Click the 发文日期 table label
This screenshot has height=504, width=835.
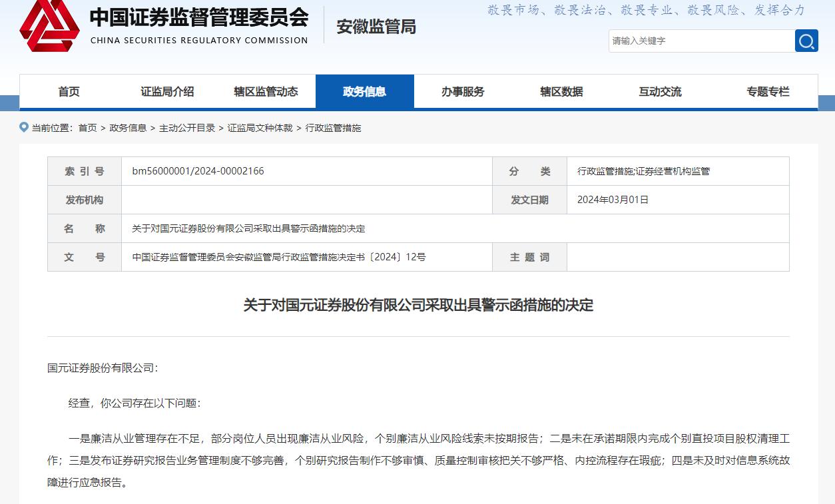[529, 200]
